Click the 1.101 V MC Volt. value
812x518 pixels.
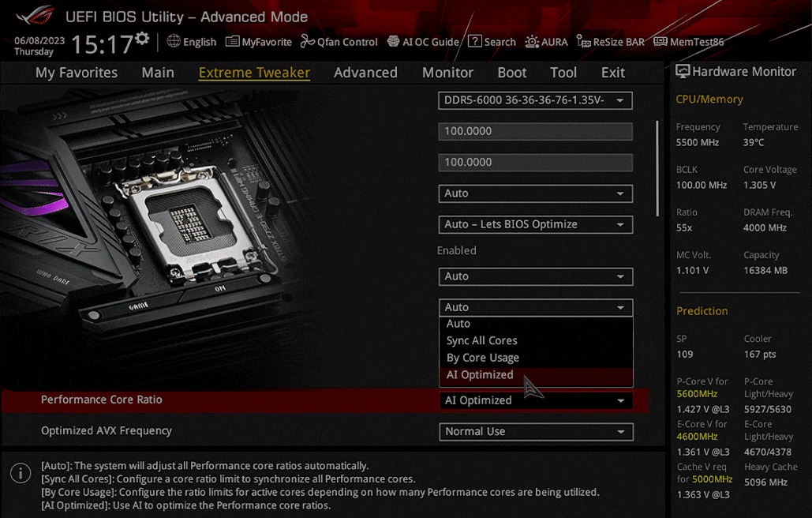692,271
